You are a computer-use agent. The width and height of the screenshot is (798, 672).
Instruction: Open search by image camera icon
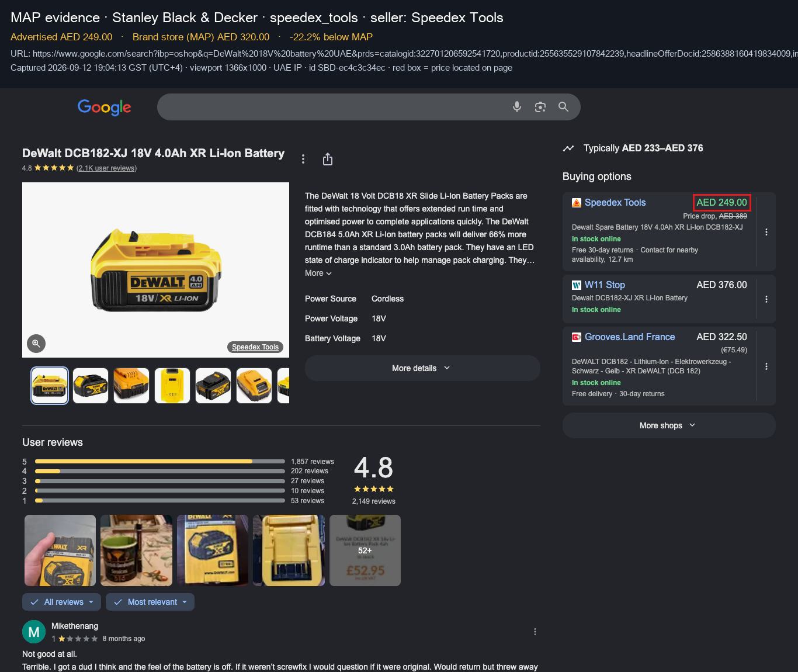[540, 107]
